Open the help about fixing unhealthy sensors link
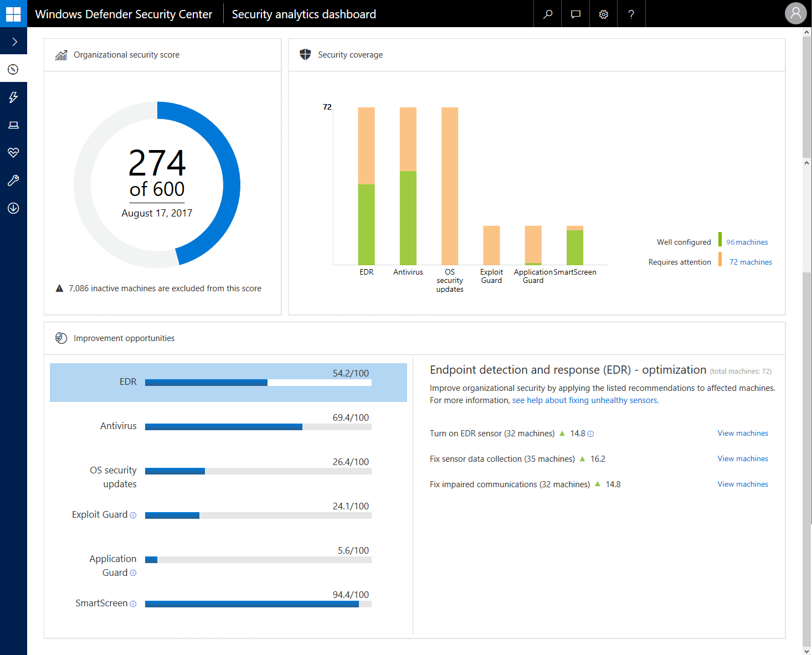The height and width of the screenshot is (655, 812). [585, 400]
